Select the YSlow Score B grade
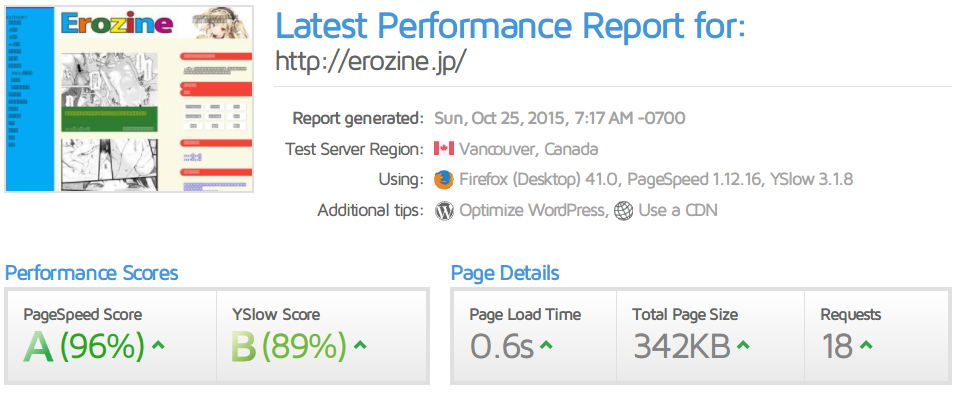Viewport: 956px width, 393px height. 244,346
